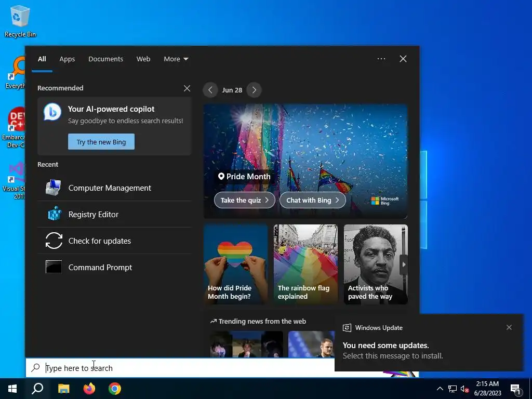Open the Everything desktop shortcut
The image size is (532, 399).
(15, 73)
